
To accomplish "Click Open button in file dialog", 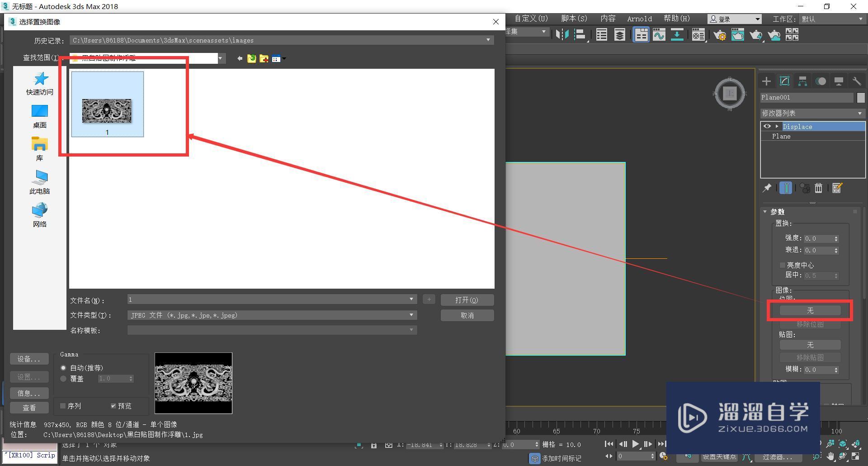I will [467, 300].
